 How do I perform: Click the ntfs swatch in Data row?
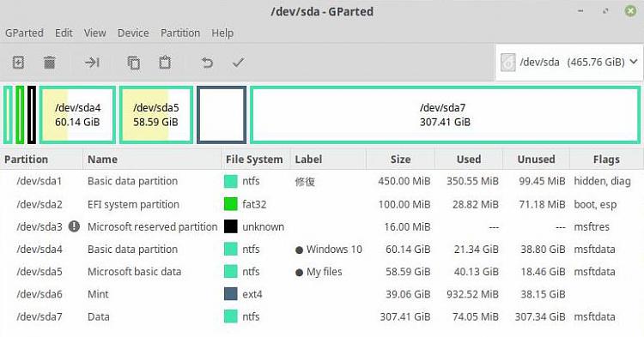231,316
